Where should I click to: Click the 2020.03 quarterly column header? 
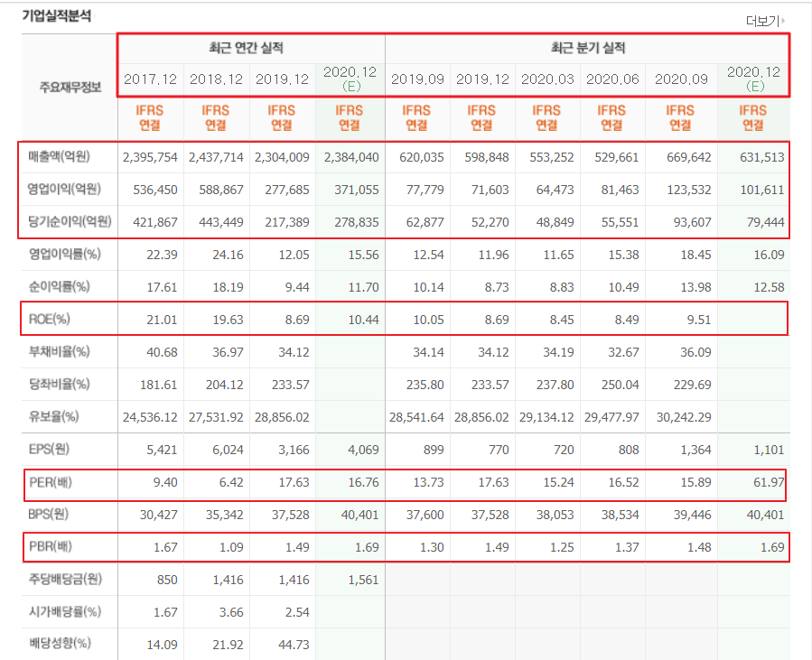point(547,79)
